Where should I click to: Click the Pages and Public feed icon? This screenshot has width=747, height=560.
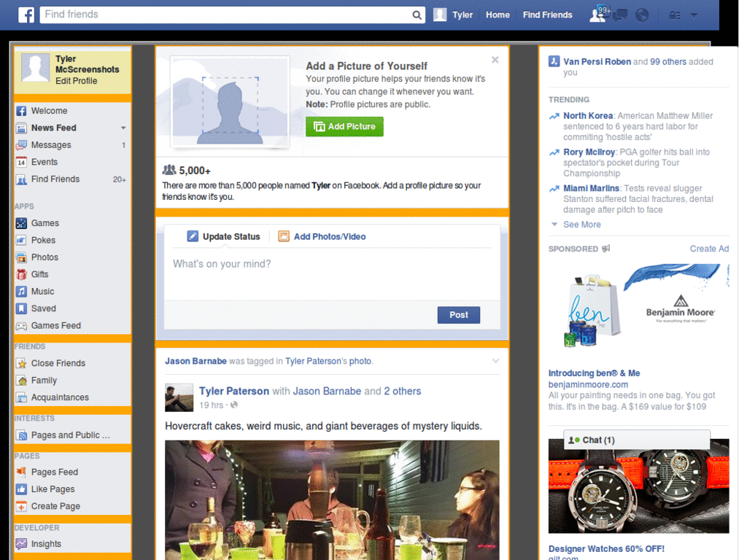point(21,435)
